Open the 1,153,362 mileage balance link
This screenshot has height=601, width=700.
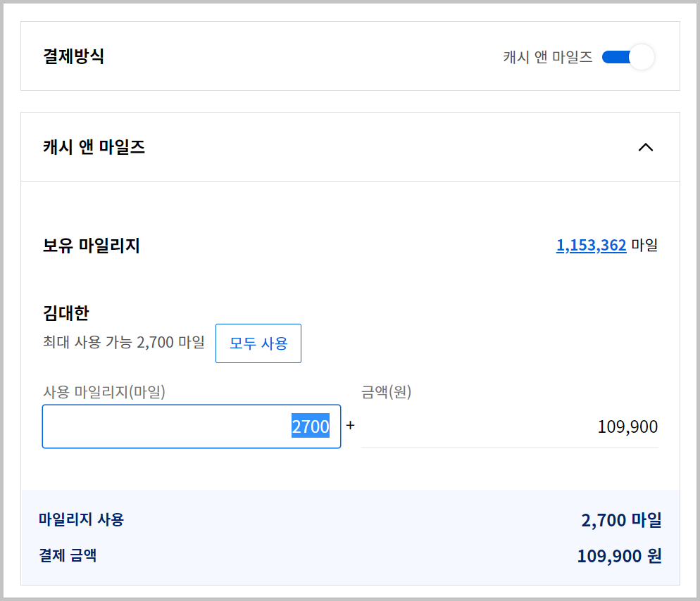click(x=591, y=245)
